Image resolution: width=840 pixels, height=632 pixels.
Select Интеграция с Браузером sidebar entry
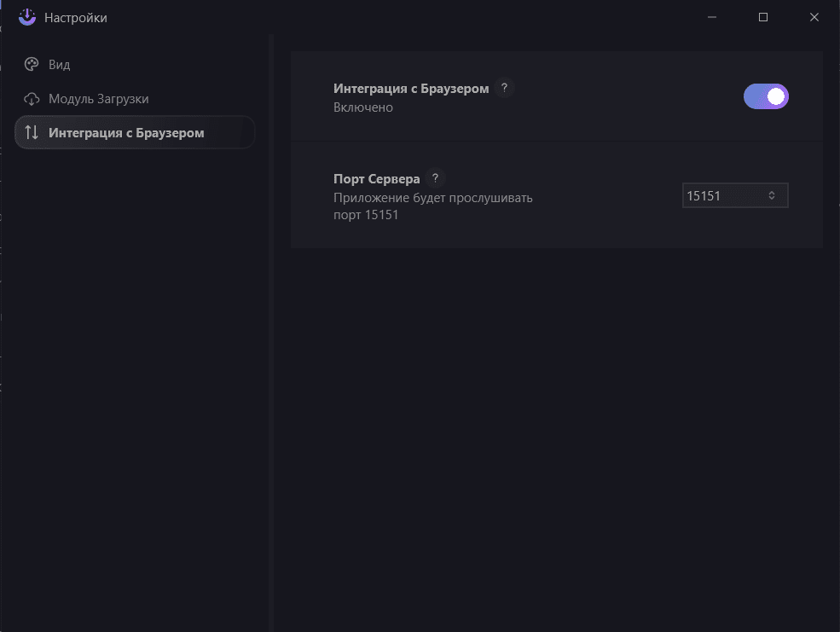click(126, 132)
